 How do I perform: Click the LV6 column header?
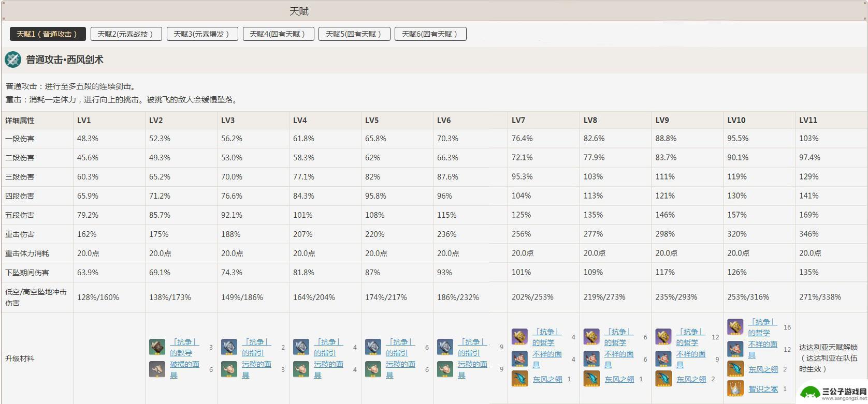(x=444, y=120)
